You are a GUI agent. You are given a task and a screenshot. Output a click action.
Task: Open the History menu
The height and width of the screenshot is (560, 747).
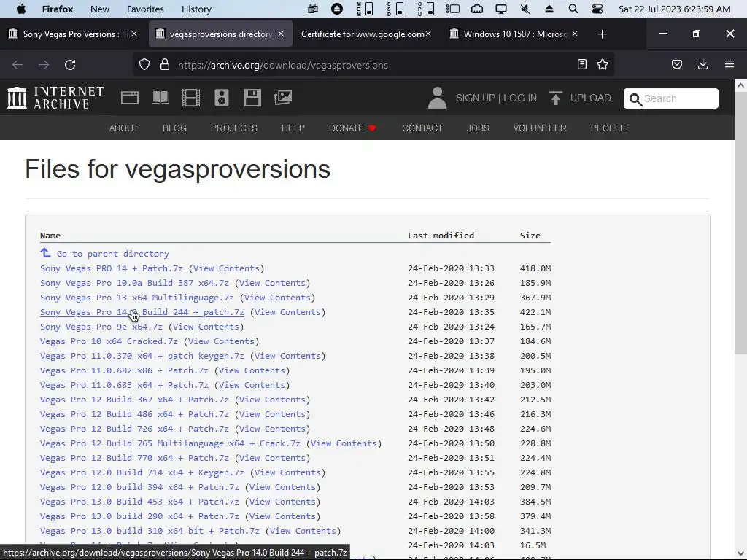pos(196,9)
